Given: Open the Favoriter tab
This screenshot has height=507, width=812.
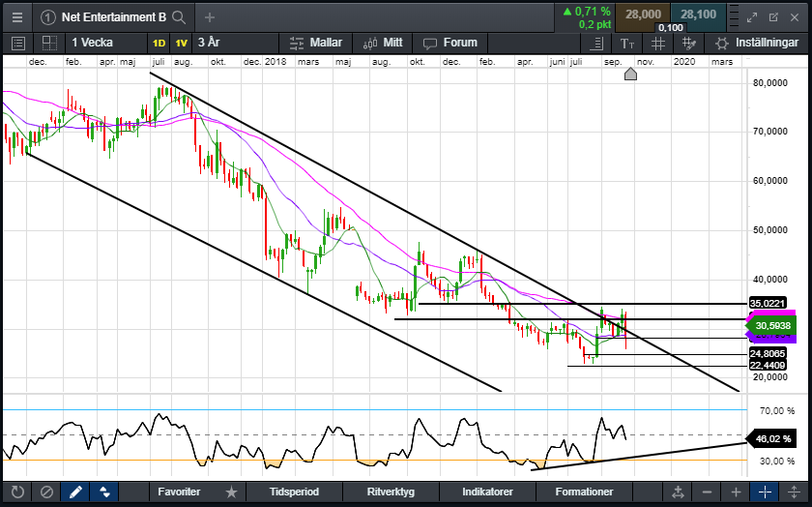Looking at the screenshot, I should (179, 492).
